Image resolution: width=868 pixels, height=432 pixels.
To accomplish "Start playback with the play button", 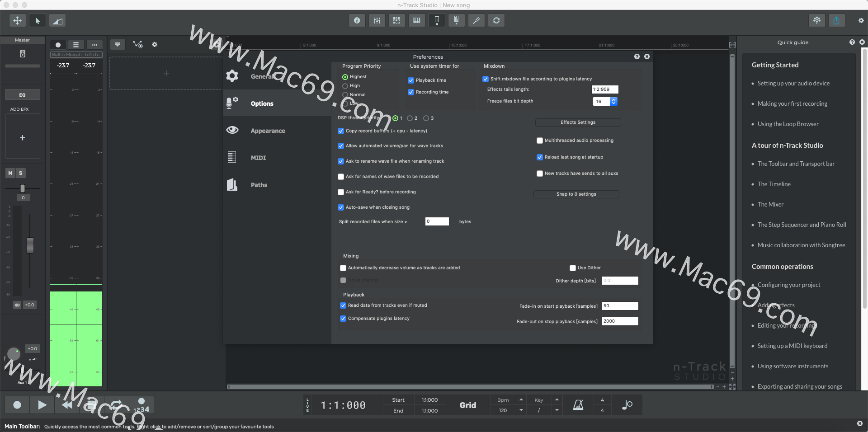I will tap(42, 405).
